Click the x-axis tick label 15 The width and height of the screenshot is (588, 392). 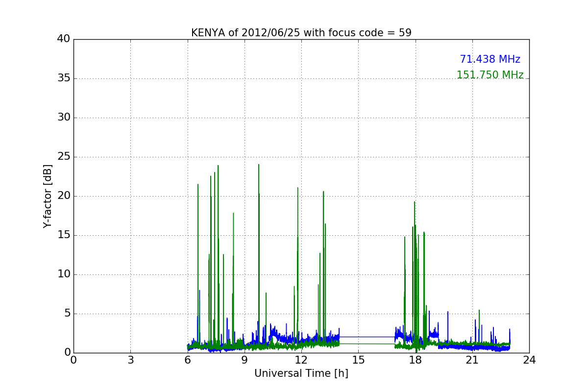(x=358, y=360)
